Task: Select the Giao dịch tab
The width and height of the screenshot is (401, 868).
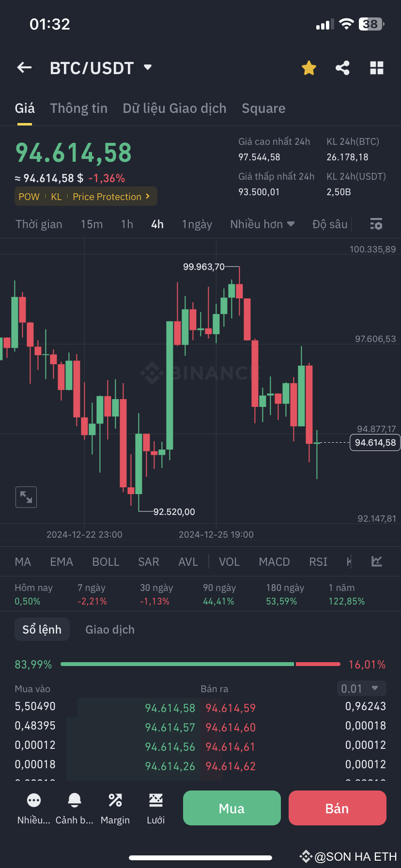Action: (109, 629)
